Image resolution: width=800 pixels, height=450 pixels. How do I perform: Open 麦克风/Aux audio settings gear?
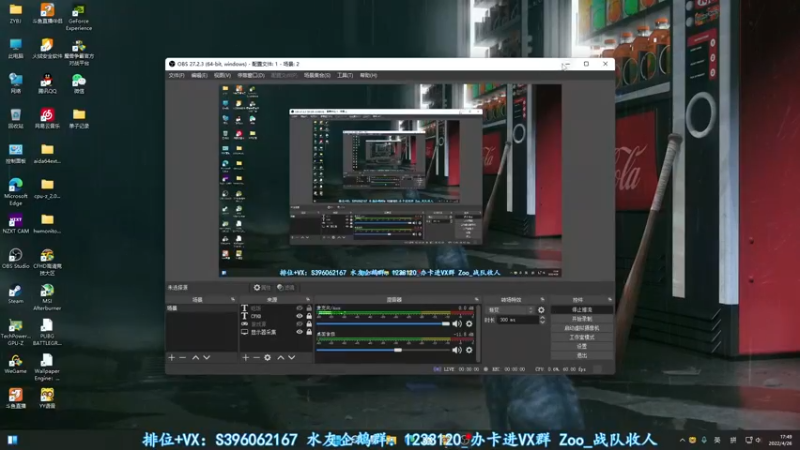click(x=469, y=324)
